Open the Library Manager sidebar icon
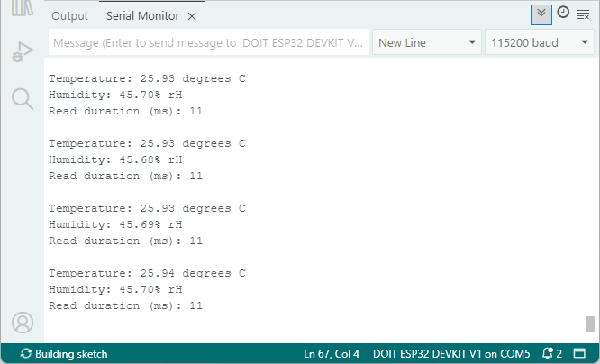 (x=23, y=7)
